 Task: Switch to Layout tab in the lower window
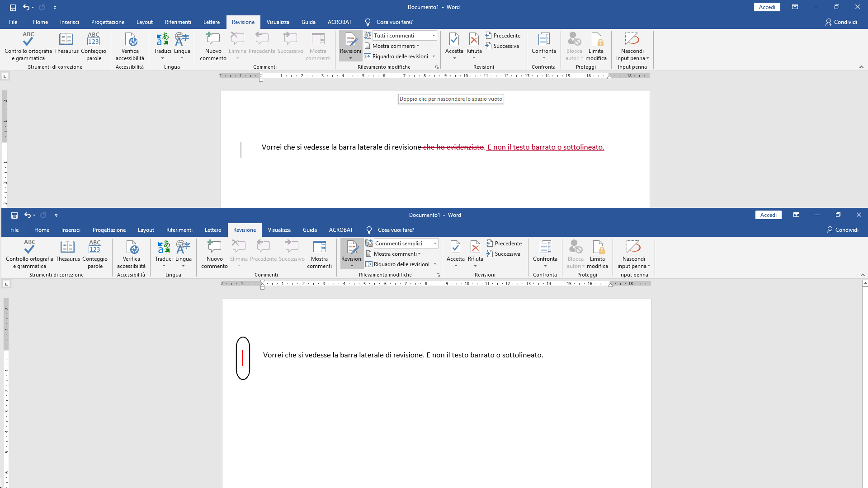tap(146, 230)
